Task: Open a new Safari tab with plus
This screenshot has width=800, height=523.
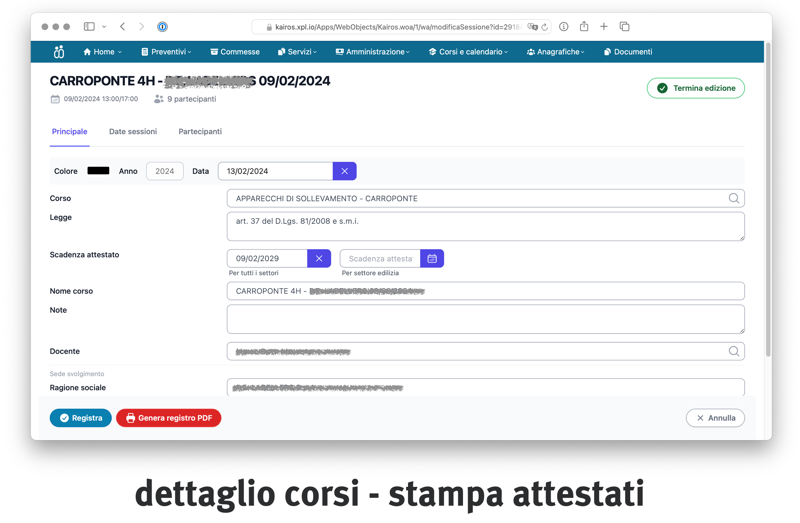Action: [604, 27]
